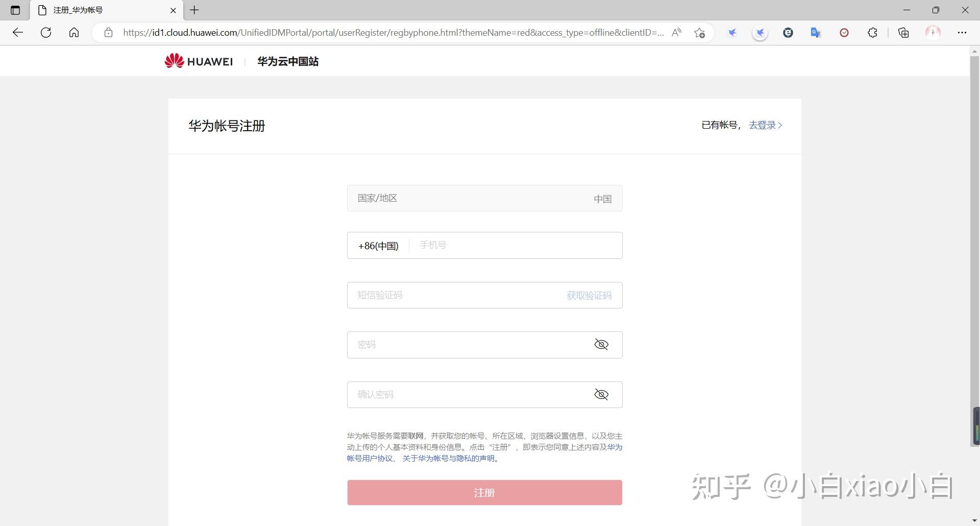Click the 华为云中国站 header text
980x526 pixels.
[288, 62]
